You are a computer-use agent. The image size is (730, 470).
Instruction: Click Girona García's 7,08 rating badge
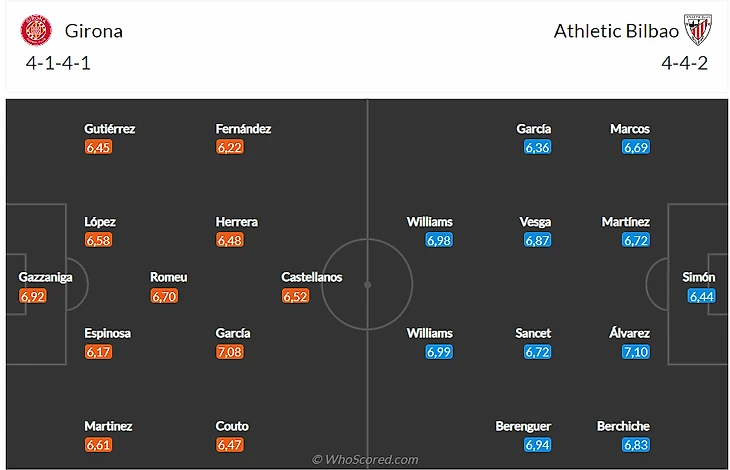[229, 352]
